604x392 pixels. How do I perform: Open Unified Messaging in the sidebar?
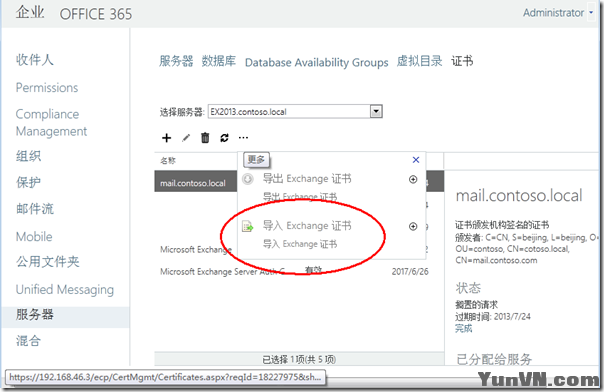(65, 290)
